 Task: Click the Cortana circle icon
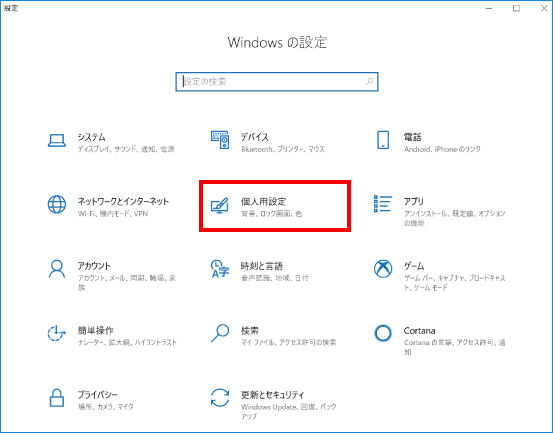pyautogui.click(x=383, y=333)
